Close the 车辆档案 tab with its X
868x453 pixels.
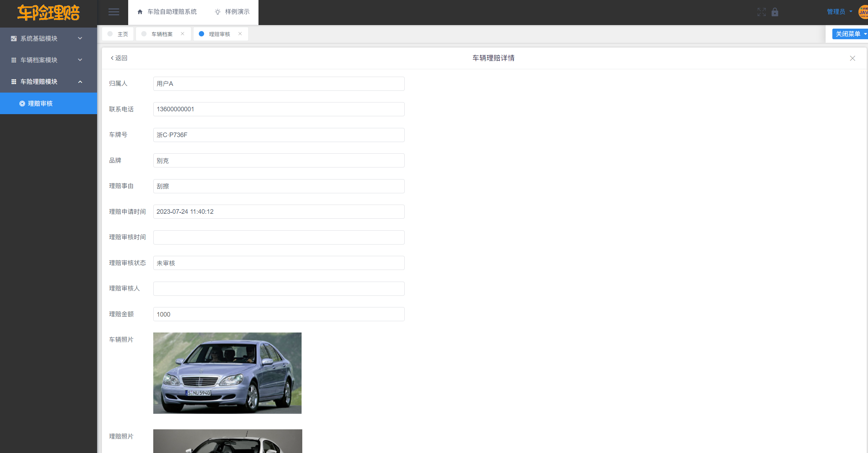coord(183,34)
